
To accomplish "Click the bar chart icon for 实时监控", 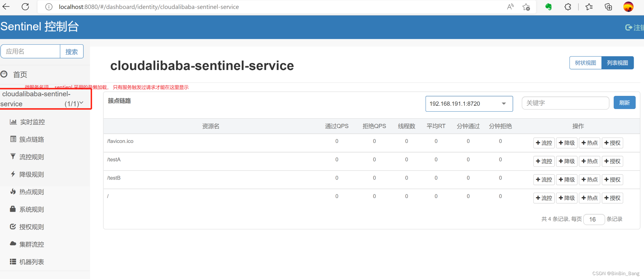I will 13,121.
